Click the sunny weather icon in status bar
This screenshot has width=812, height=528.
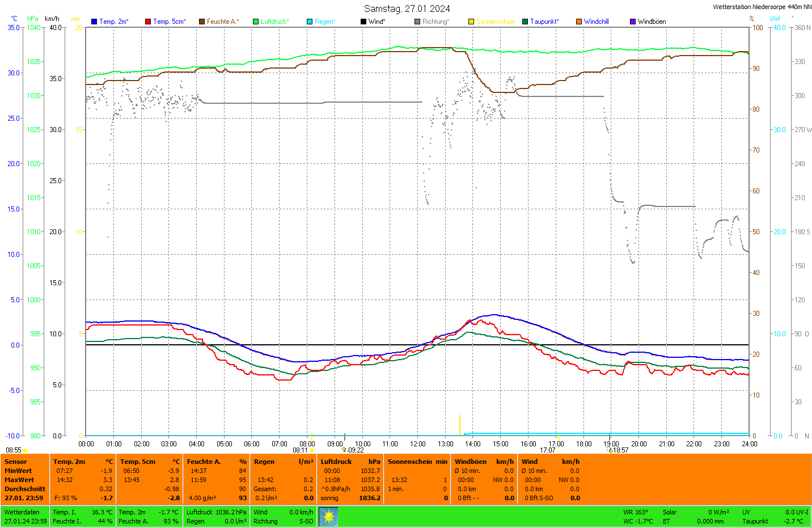[x=328, y=517]
